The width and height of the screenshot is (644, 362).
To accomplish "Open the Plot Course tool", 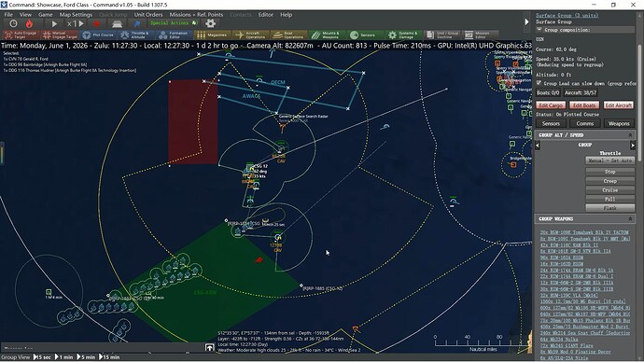I will [98, 35].
